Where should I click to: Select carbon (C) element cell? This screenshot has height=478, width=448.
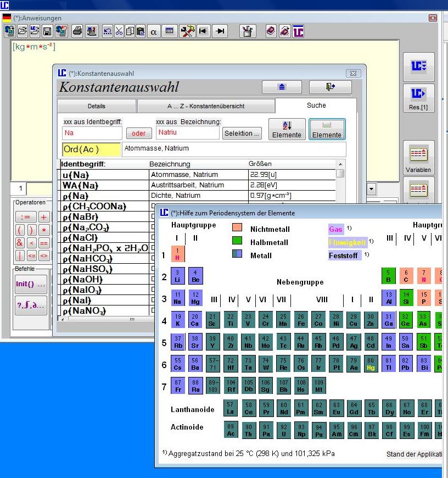click(406, 276)
